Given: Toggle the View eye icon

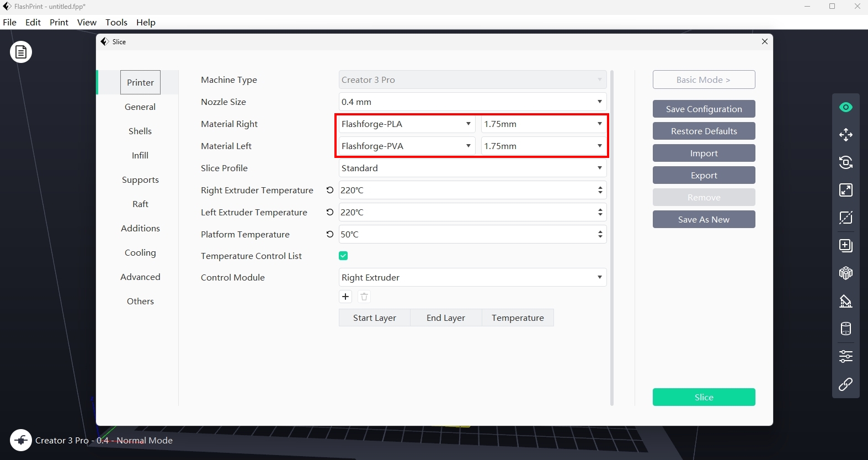Looking at the screenshot, I should tap(845, 107).
